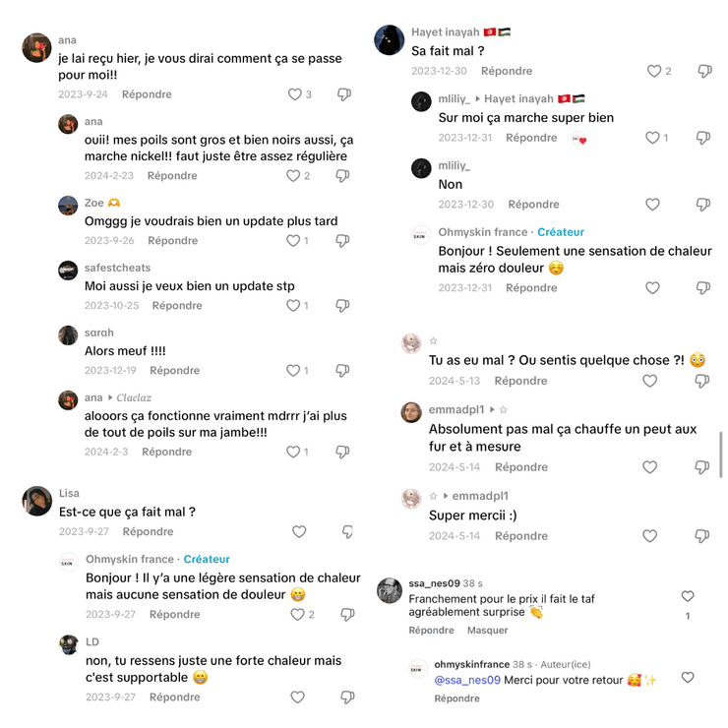Toggle heart on ssa_nes09's "Franchement pour le prix" comment
The height and width of the screenshot is (728, 728).
coord(688,596)
